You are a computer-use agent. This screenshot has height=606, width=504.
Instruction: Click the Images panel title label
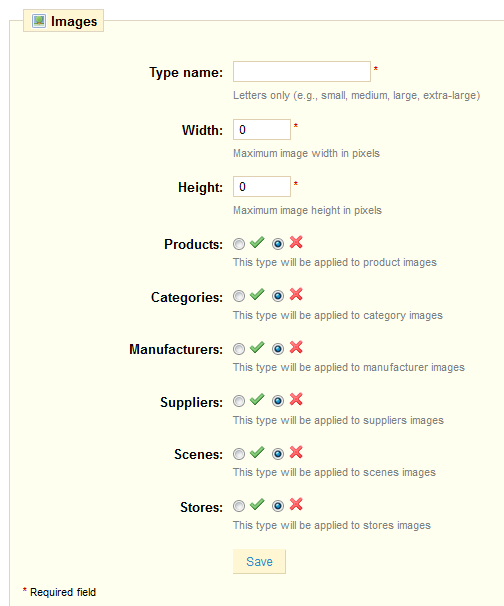(x=74, y=22)
